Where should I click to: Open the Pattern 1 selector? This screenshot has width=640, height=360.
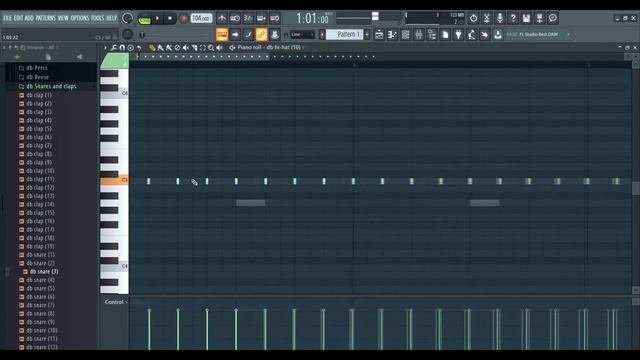(x=344, y=34)
